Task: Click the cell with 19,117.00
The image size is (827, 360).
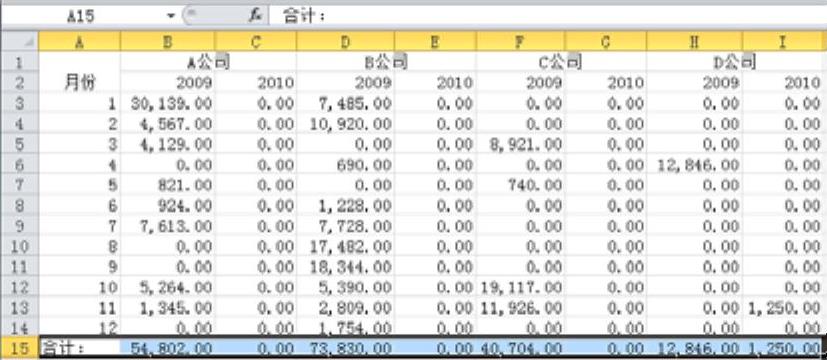Action: point(520,287)
